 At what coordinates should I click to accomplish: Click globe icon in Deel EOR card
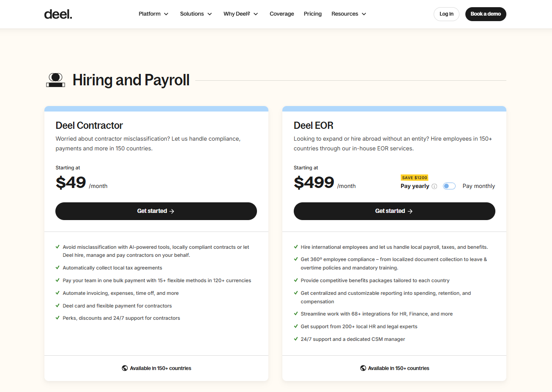[x=363, y=368]
